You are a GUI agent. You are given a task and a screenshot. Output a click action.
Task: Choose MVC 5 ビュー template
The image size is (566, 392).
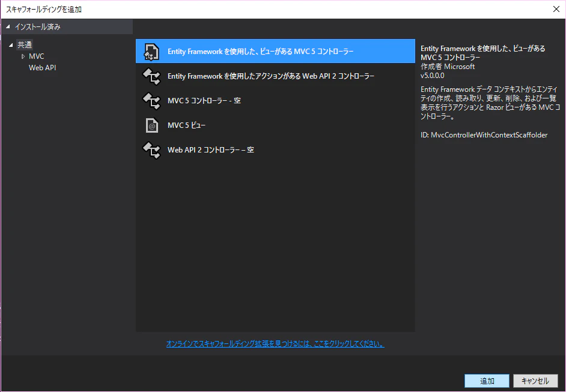[275, 125]
